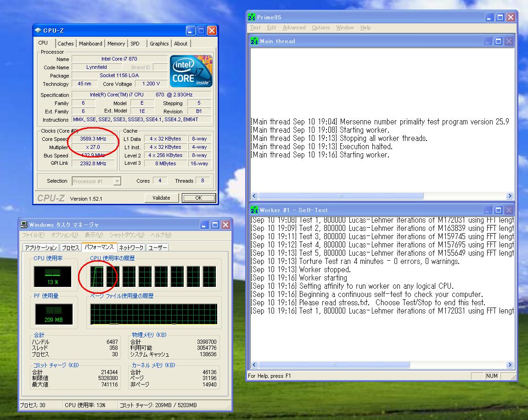Select パフォーマンス tab in Task Manager

click(99, 247)
